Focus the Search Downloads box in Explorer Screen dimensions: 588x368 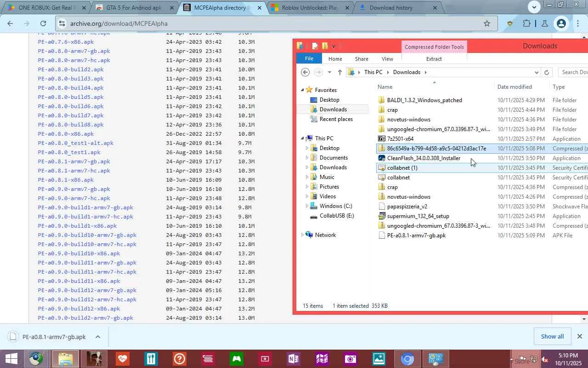pyautogui.click(x=573, y=72)
